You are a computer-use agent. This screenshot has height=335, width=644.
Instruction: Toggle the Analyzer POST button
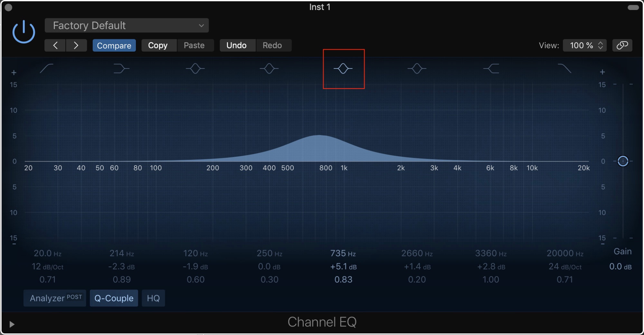point(55,298)
